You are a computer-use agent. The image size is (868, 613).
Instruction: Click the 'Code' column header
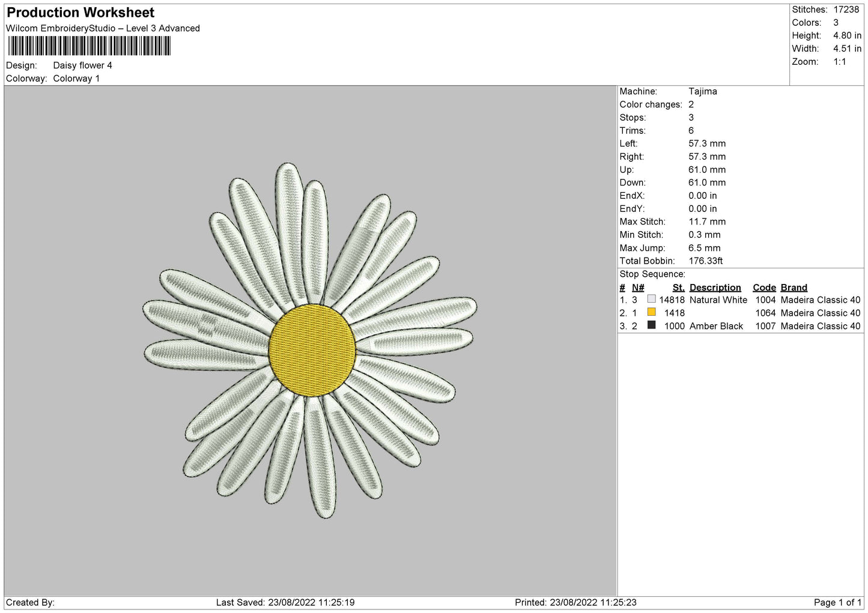coord(764,288)
